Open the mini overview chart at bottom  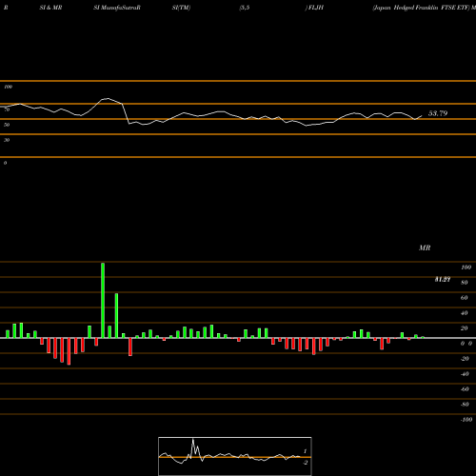pos(235,456)
